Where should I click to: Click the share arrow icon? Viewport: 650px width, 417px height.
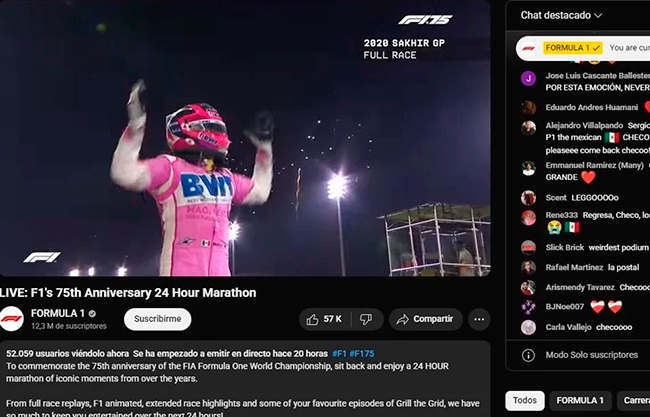pos(402,319)
